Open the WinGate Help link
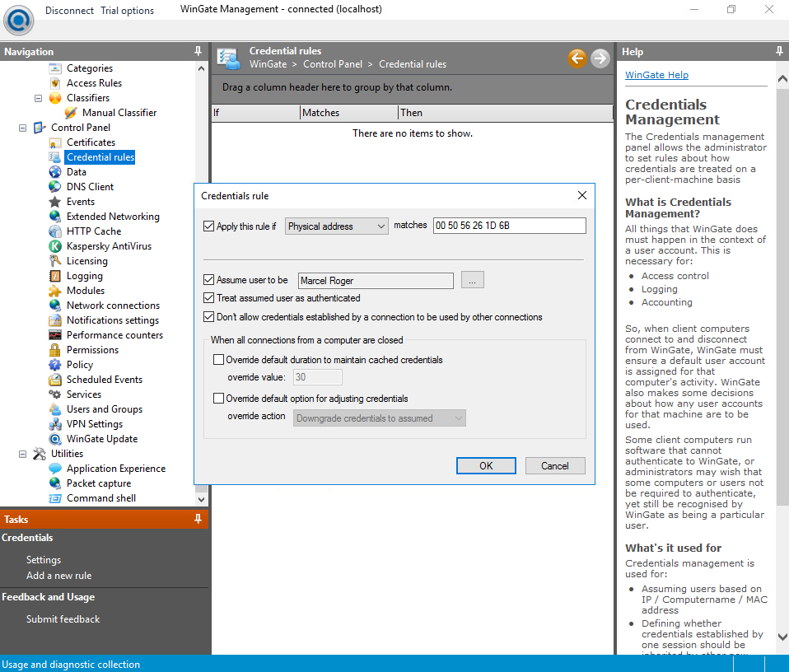789x672 pixels. pos(656,75)
